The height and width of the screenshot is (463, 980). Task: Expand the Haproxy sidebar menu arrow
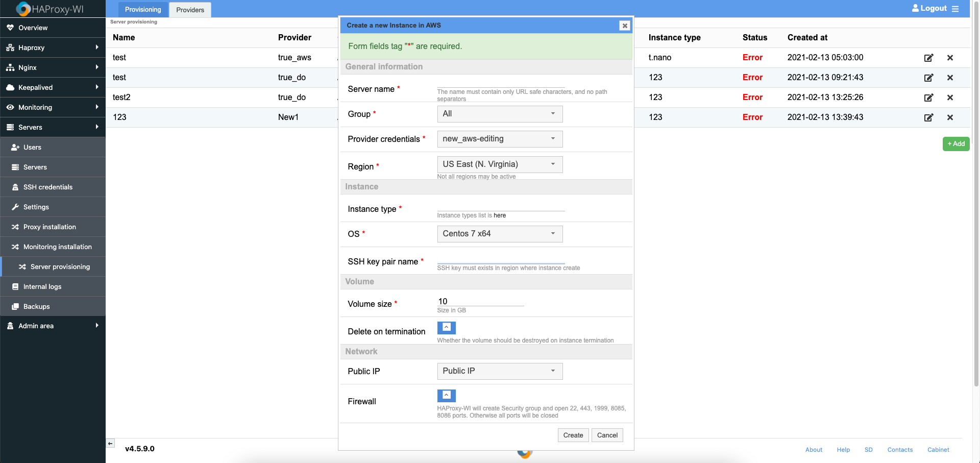97,47
